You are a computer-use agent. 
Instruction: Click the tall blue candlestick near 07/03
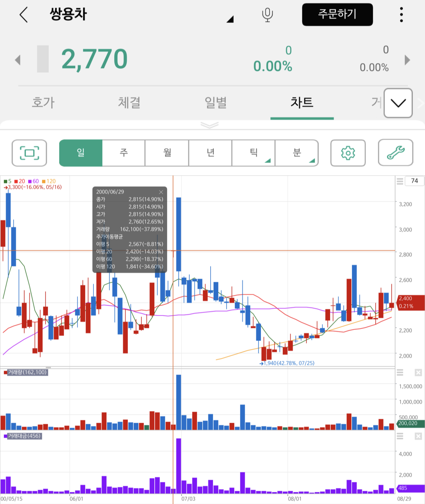(x=178, y=234)
